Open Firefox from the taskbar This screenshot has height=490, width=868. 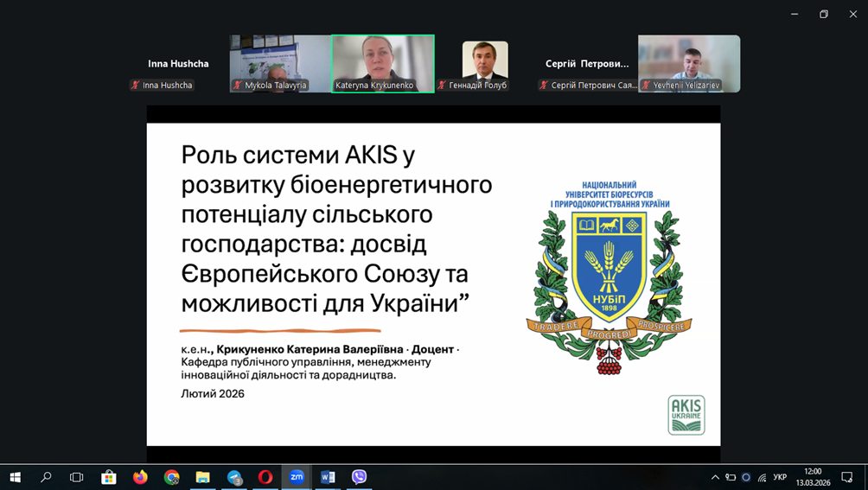(x=140, y=477)
